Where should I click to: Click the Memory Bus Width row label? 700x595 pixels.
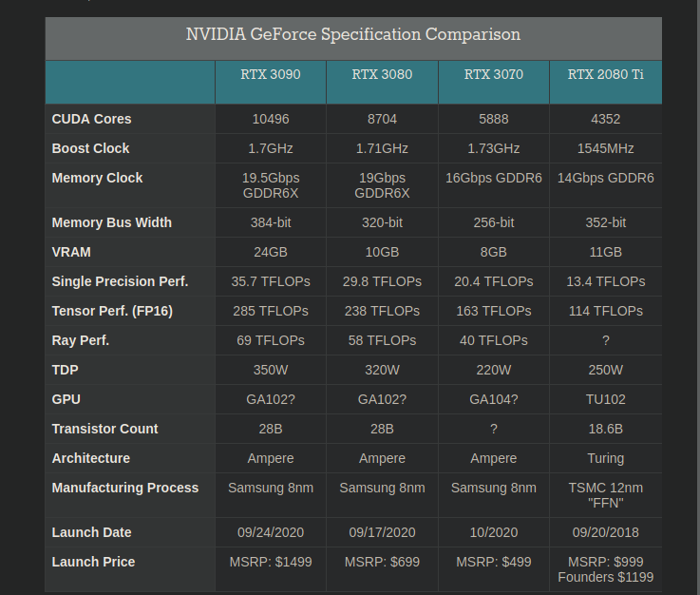click(x=112, y=222)
